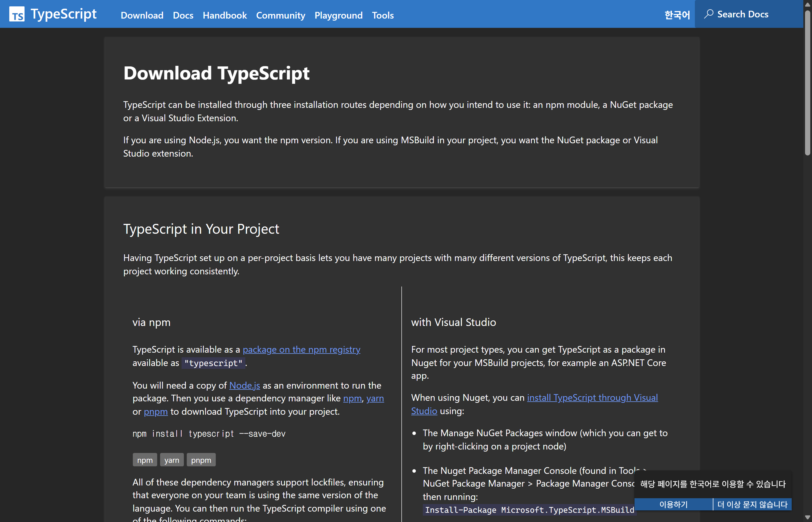Switch to the pnpm tab
Viewport: 812px width, 522px height.
201,460
